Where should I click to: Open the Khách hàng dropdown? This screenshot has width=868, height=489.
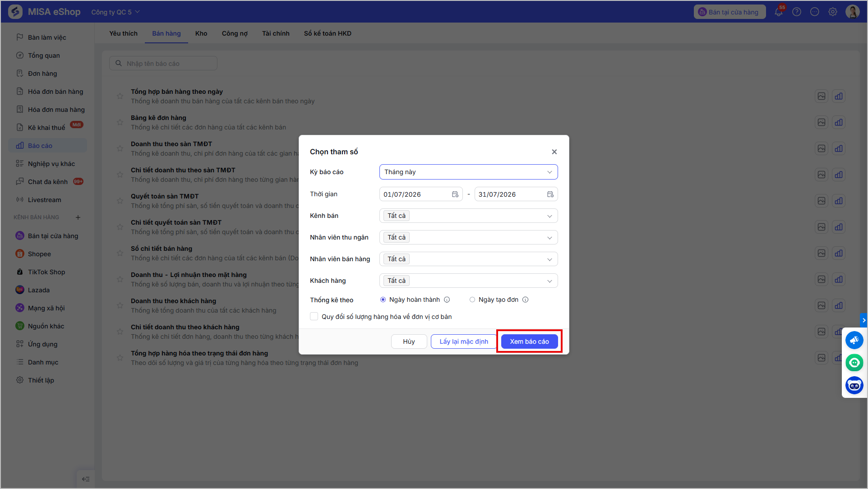(x=468, y=281)
